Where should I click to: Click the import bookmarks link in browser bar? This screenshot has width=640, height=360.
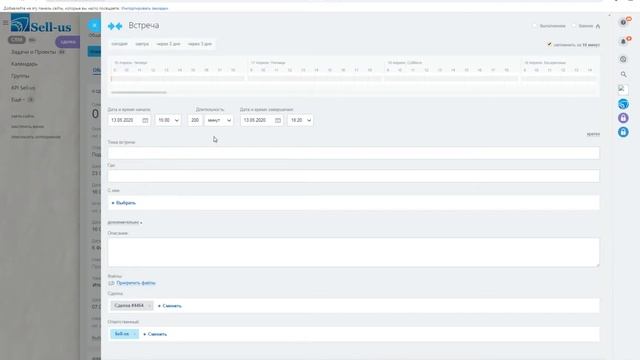coord(144,8)
